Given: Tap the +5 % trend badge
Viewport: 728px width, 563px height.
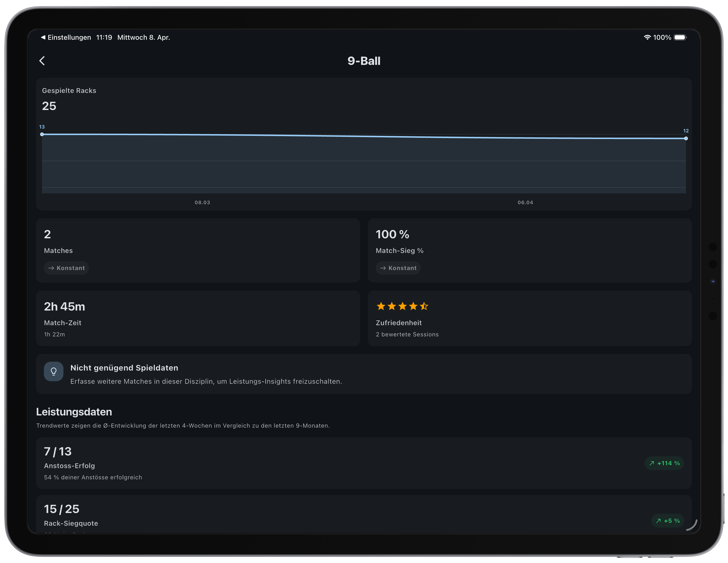Looking at the screenshot, I should (x=667, y=520).
